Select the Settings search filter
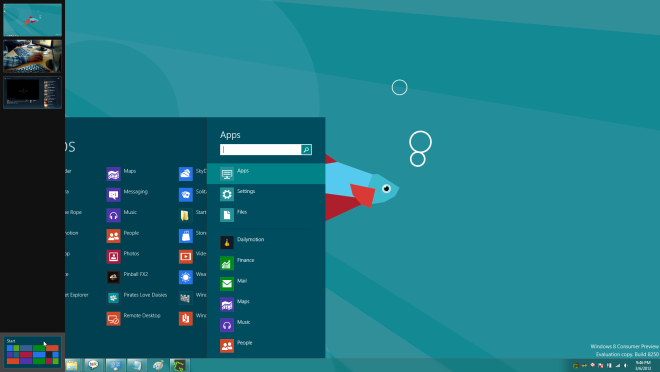Screen dimensions: 660x372 [266, 194]
